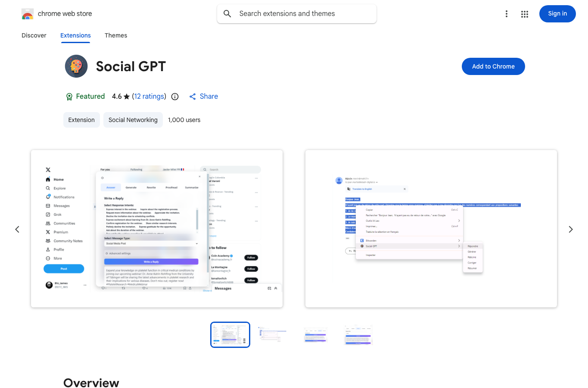This screenshot has width=588, height=388.
Task: Click the Overview heading
Action: pos(91,383)
